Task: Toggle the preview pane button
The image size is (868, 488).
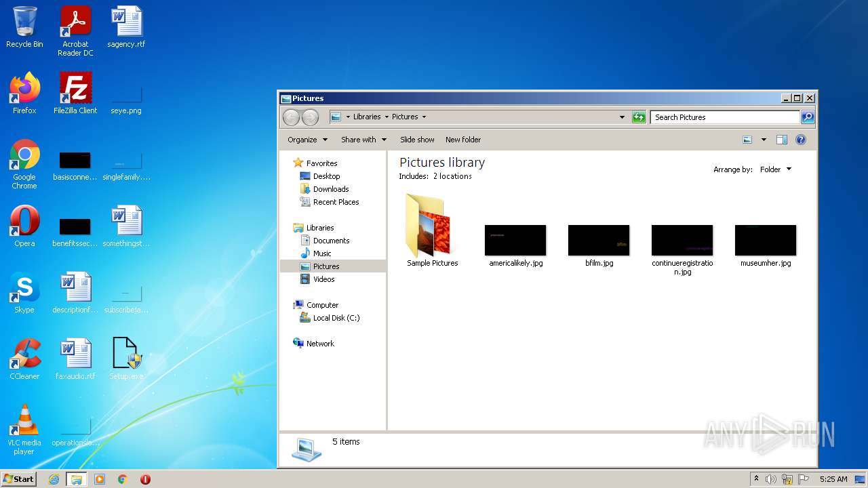Action: click(781, 140)
